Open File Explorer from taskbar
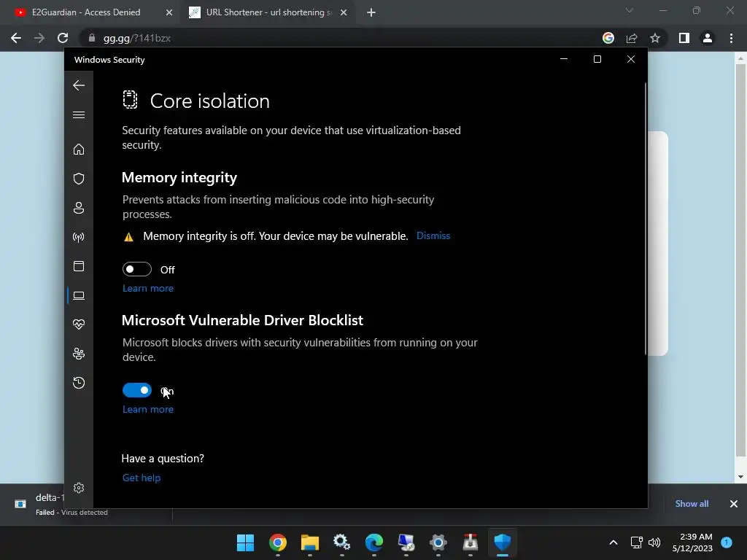Viewport: 747px width, 560px height. [x=309, y=542]
